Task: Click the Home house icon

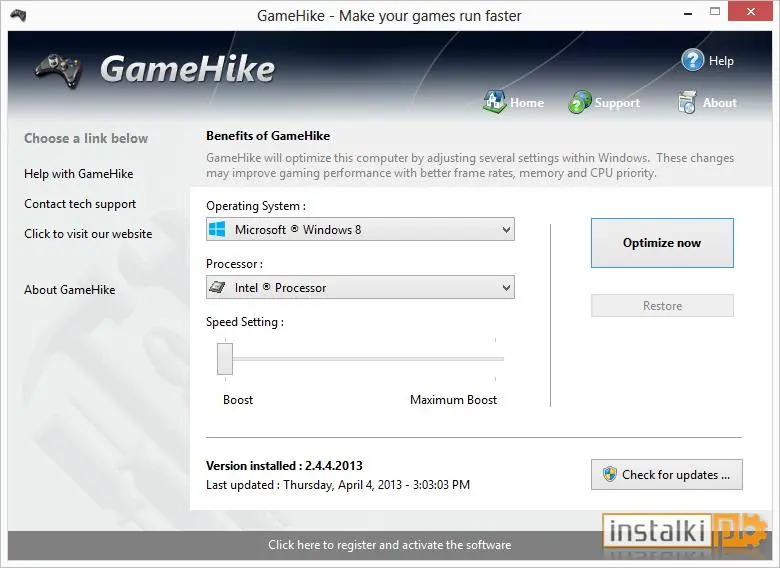Action: pos(494,101)
